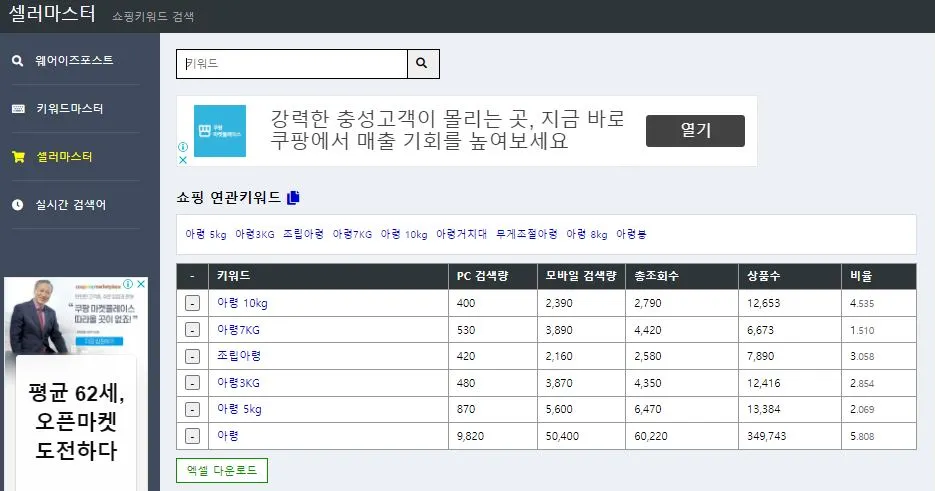
Task: Click related keyword tag 무게조절아령
Action: (x=527, y=234)
